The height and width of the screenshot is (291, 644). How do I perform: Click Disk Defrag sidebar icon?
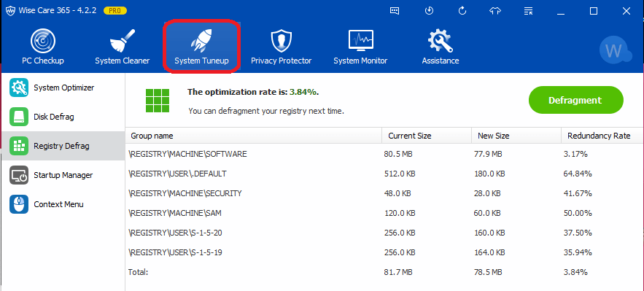point(19,117)
